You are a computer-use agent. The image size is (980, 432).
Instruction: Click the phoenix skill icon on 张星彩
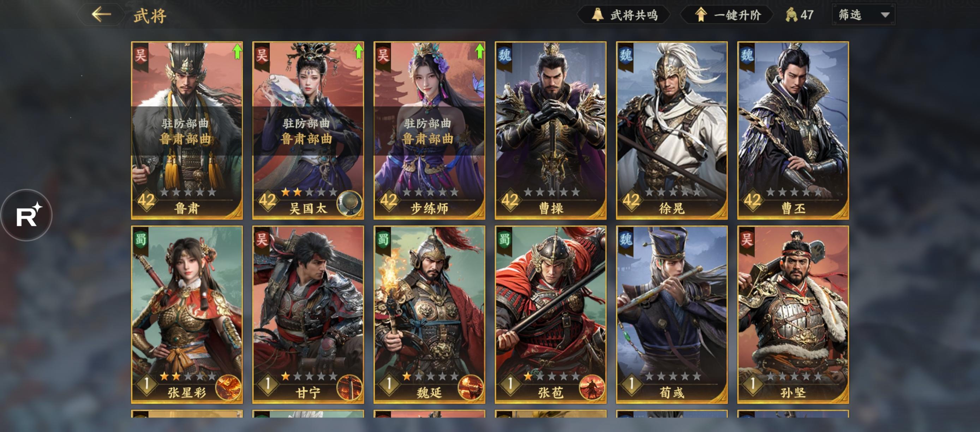[228, 388]
